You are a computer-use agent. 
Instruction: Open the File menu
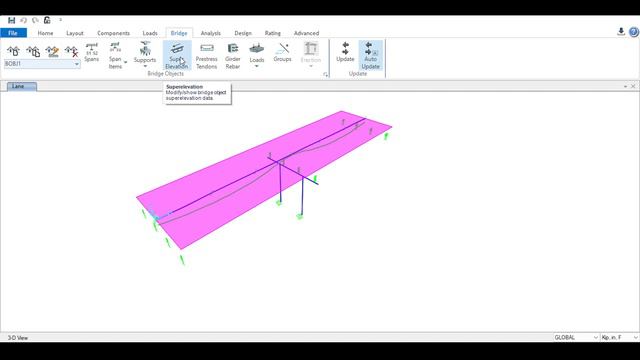(x=13, y=33)
